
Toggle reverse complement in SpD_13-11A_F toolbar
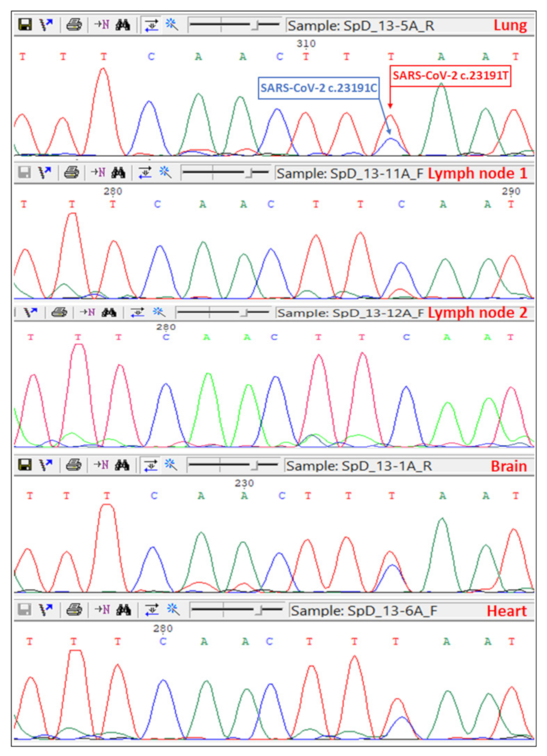coord(145,173)
